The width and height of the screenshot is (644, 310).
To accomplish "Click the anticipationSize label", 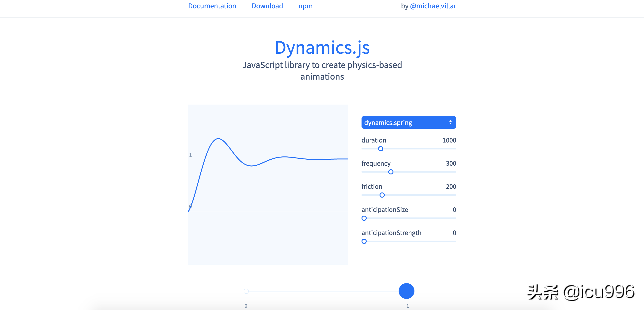I will click(385, 210).
